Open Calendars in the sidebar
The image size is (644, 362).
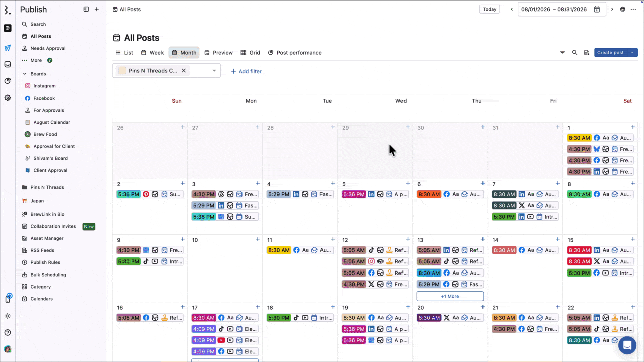(42, 299)
